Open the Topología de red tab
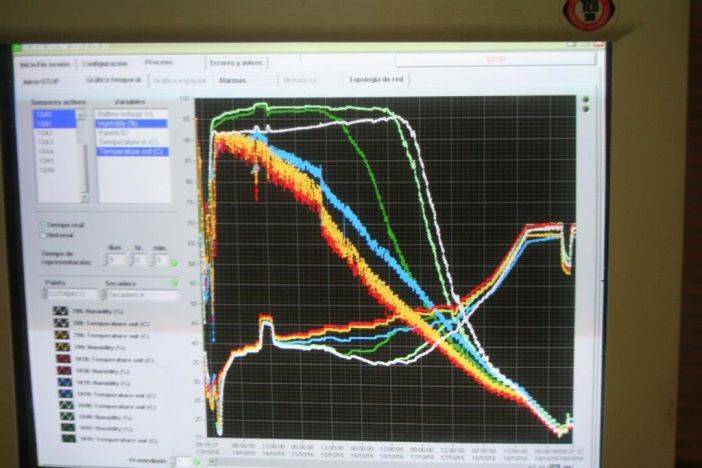Image resolution: width=702 pixels, height=468 pixels. click(376, 79)
